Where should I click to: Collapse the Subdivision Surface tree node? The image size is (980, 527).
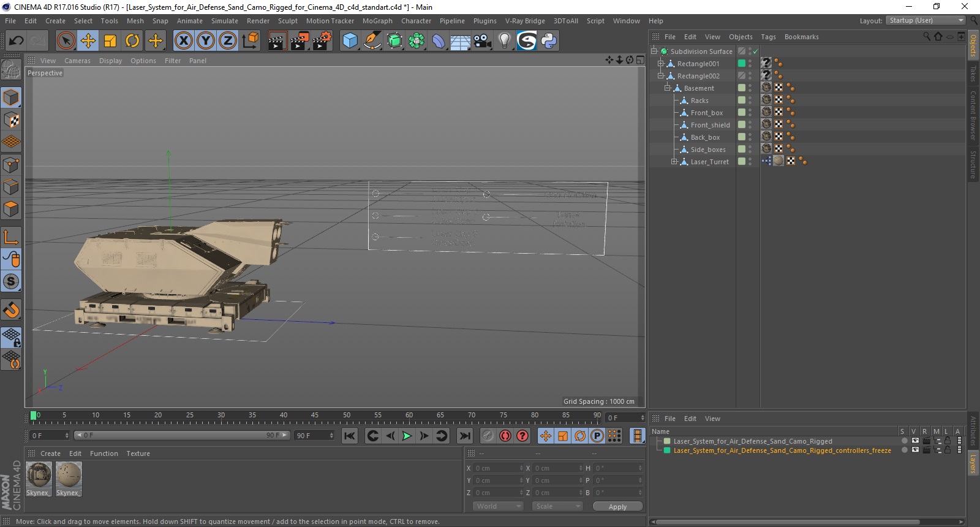(654, 51)
